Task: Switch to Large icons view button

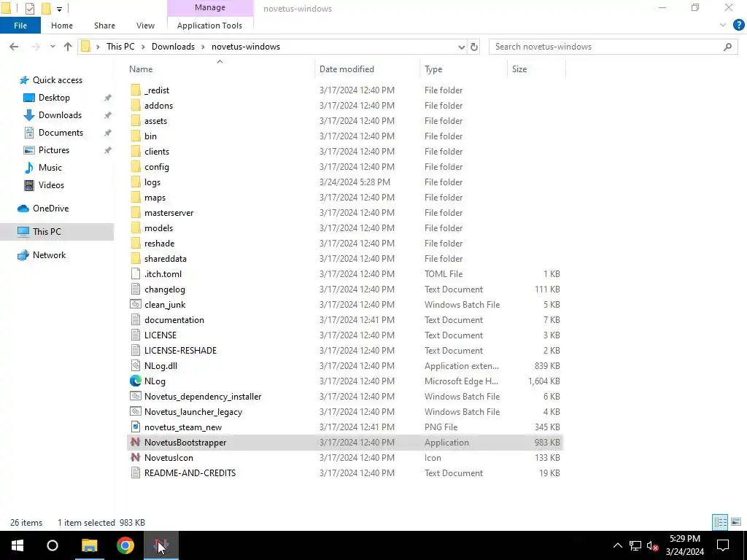Action: pos(736,522)
